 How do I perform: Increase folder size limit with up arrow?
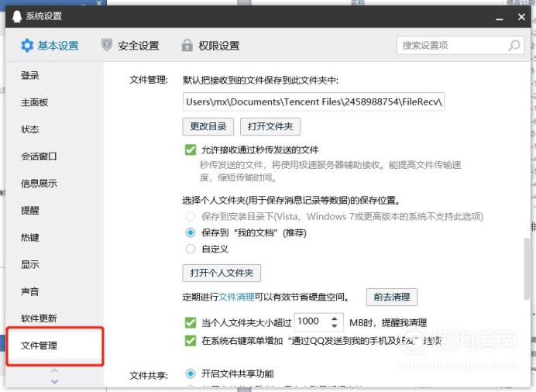(335, 318)
